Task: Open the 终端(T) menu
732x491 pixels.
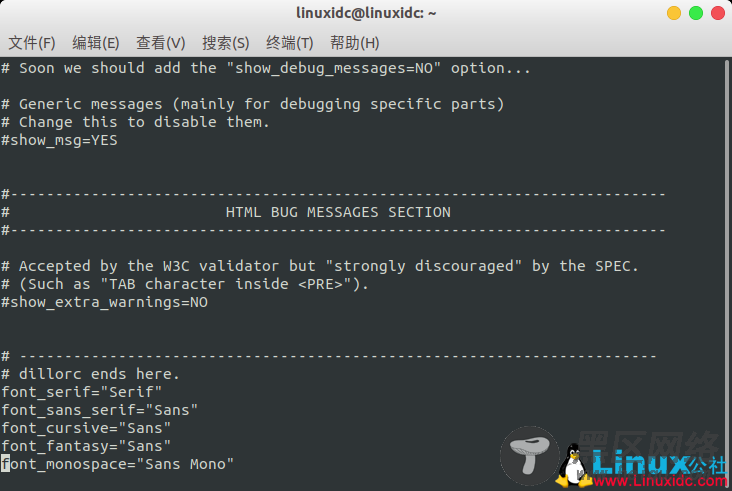Action: 289,43
